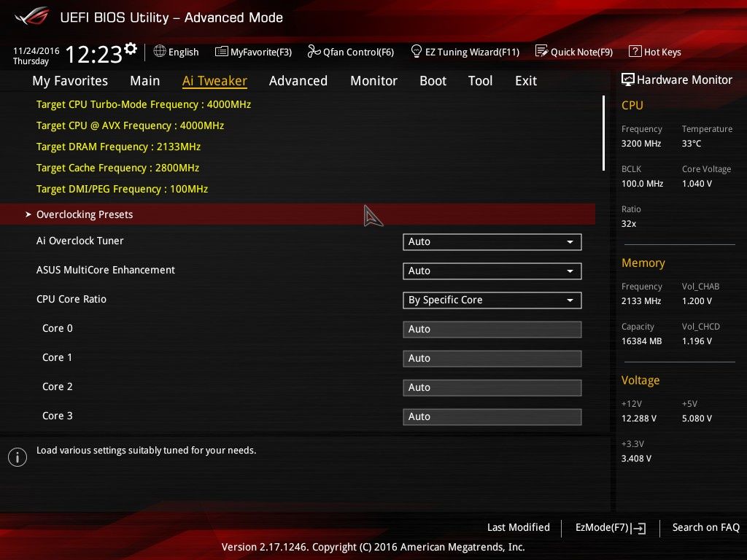Click the info icon beside help text
This screenshot has height=560, width=747.
18,456
